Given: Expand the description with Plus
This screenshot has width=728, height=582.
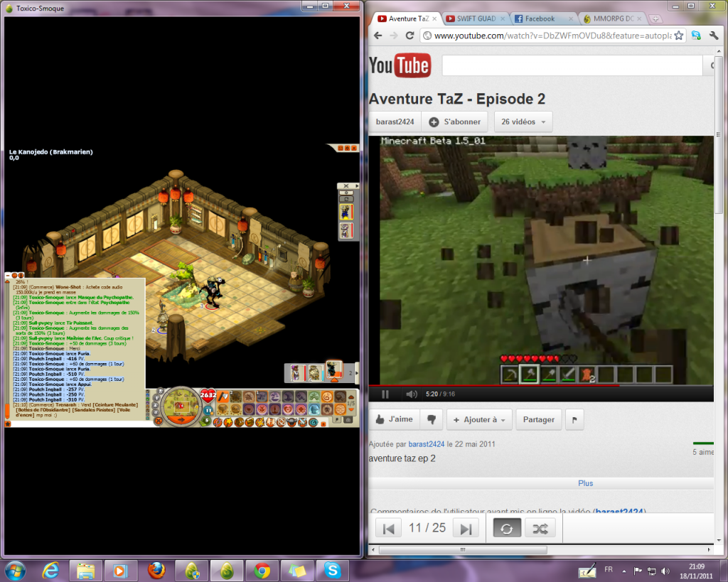Looking at the screenshot, I should click(586, 483).
